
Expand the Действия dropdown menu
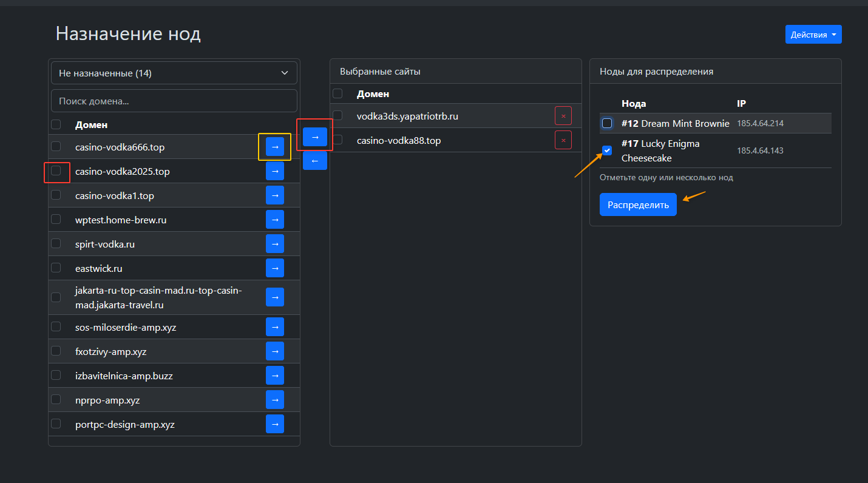click(813, 35)
